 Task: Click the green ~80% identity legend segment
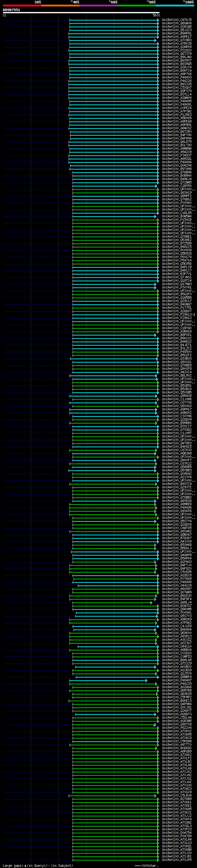pyautogui.click(x=137, y=6)
